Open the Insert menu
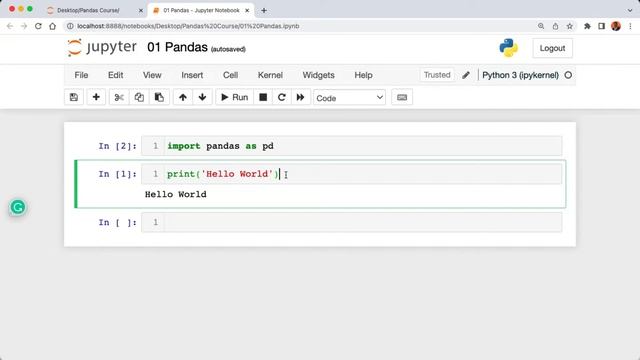The width and height of the screenshot is (640, 360). [x=192, y=75]
